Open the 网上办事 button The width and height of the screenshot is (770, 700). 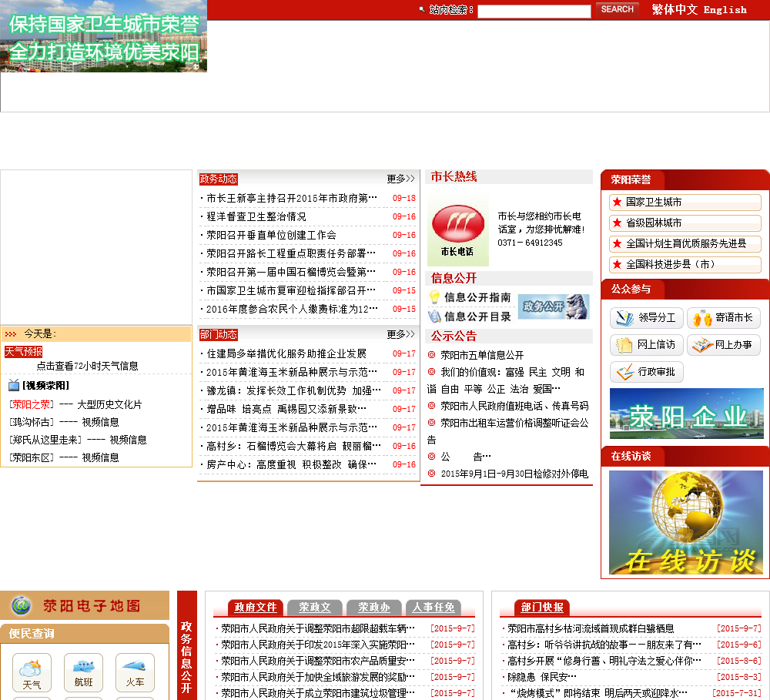[723, 345]
